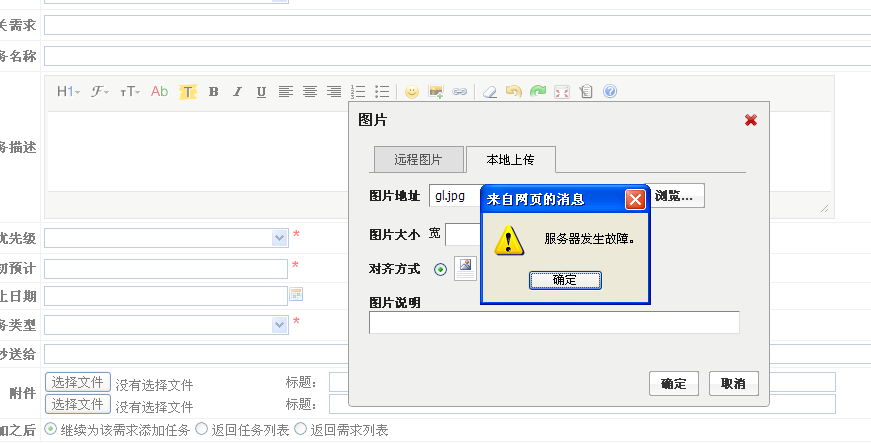Toggle fullscreen editor mode
Viewport: 871px width, 443px height.
(x=562, y=92)
